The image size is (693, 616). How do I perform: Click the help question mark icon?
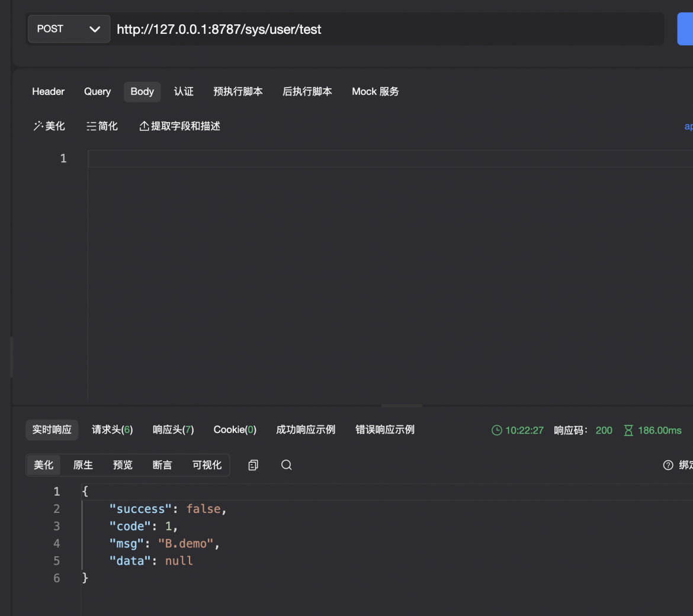click(668, 466)
